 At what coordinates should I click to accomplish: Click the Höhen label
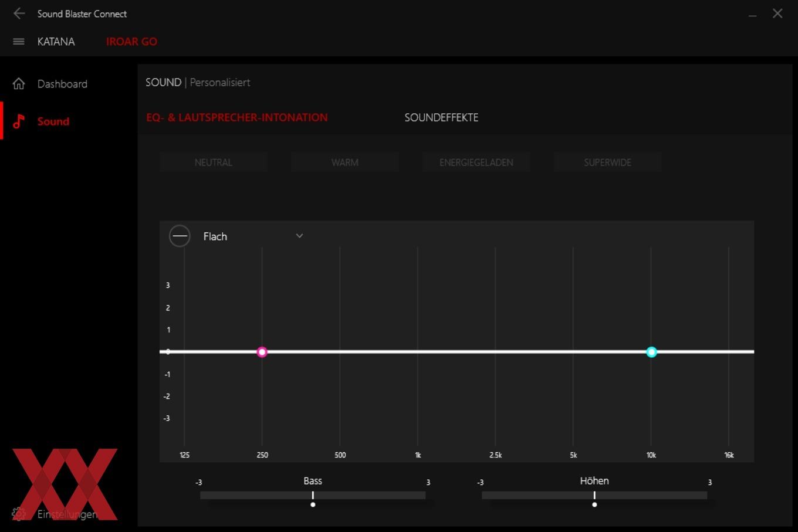coord(594,481)
